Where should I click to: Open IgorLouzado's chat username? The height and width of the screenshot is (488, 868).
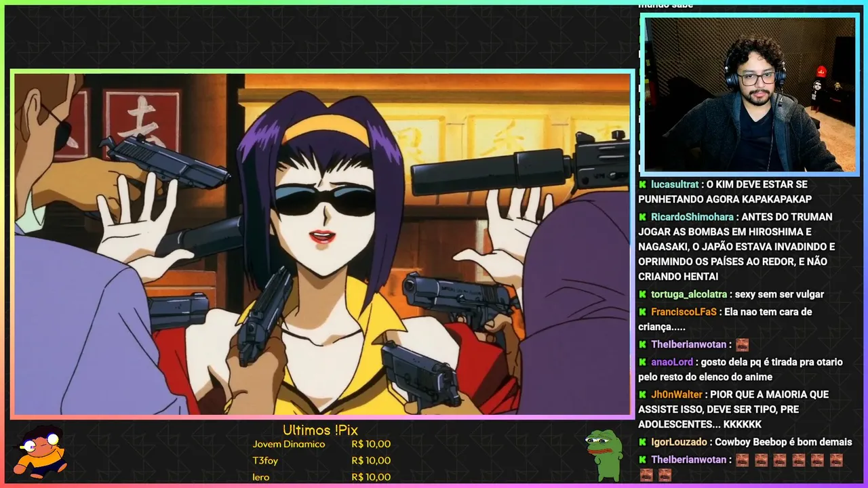tap(680, 442)
